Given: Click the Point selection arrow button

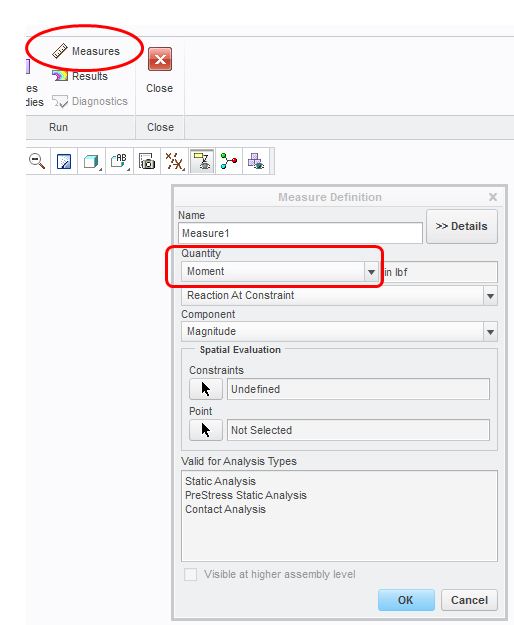Looking at the screenshot, I should coord(206,430).
